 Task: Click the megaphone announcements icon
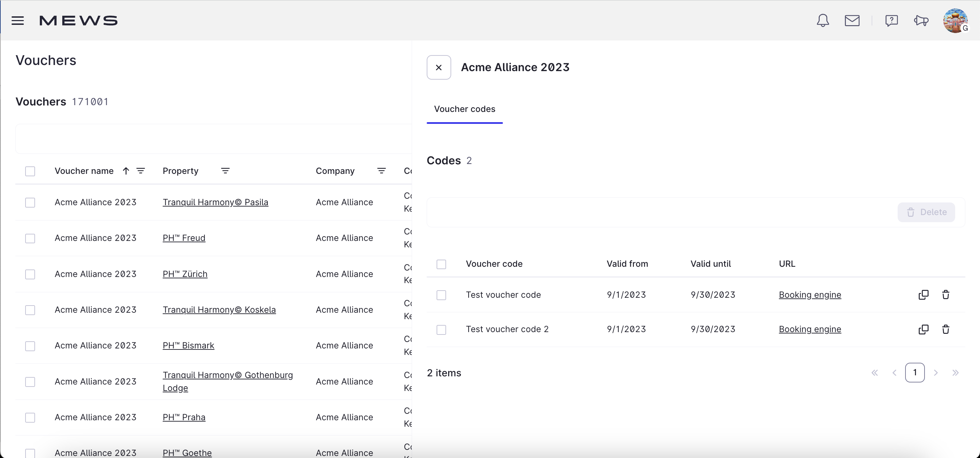click(x=921, y=20)
